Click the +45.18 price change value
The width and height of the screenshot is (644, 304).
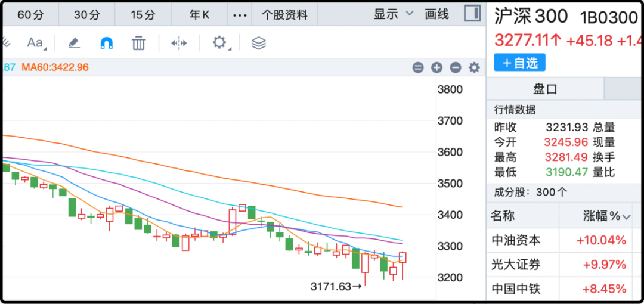589,41
